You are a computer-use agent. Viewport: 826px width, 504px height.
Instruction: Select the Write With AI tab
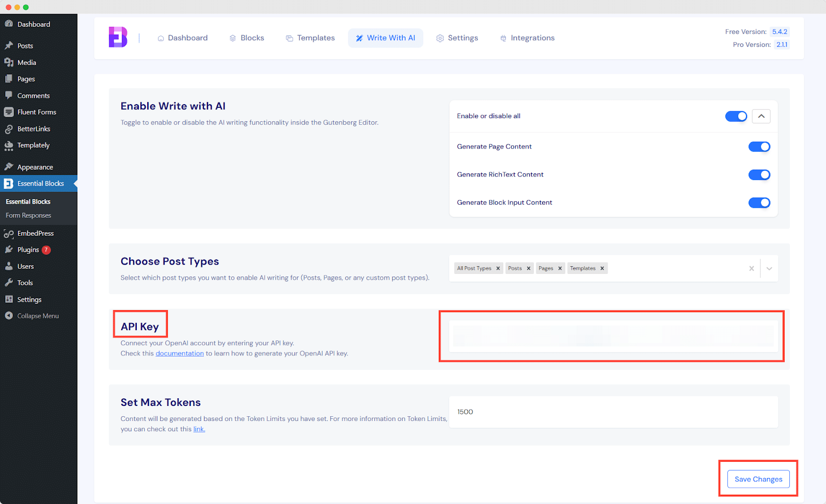(x=386, y=38)
